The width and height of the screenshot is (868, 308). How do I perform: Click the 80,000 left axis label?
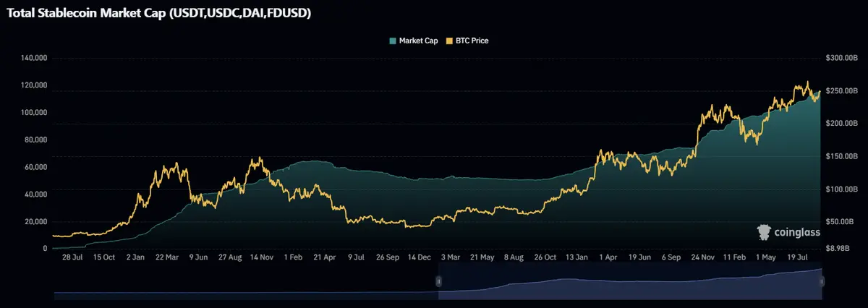pos(36,140)
